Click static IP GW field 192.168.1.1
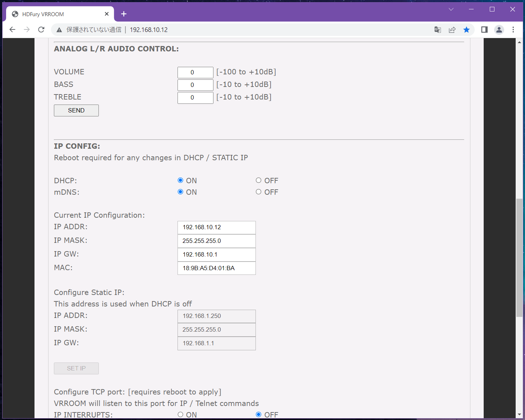The image size is (525, 420). (217, 343)
